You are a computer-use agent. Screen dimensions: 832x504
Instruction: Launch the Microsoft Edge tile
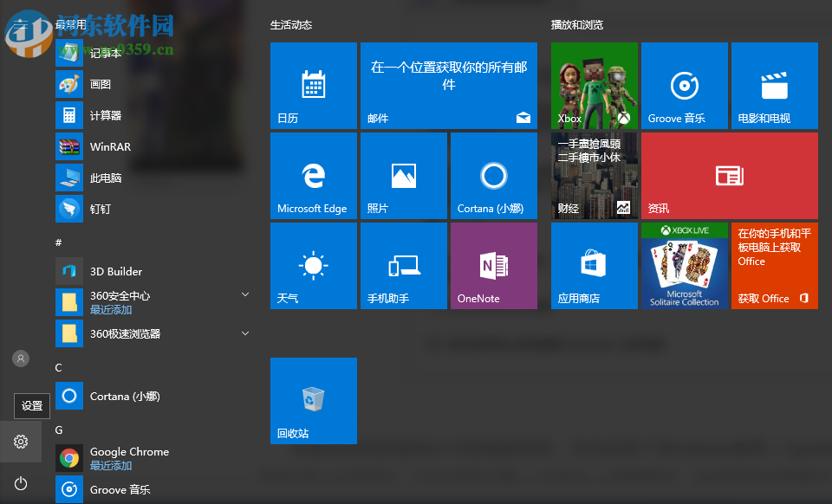pos(313,175)
